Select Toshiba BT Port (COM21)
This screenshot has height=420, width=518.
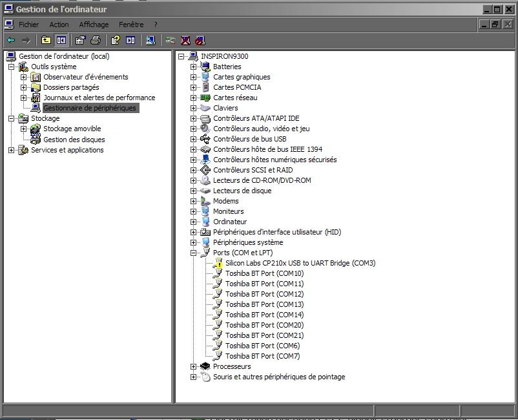[264, 335]
